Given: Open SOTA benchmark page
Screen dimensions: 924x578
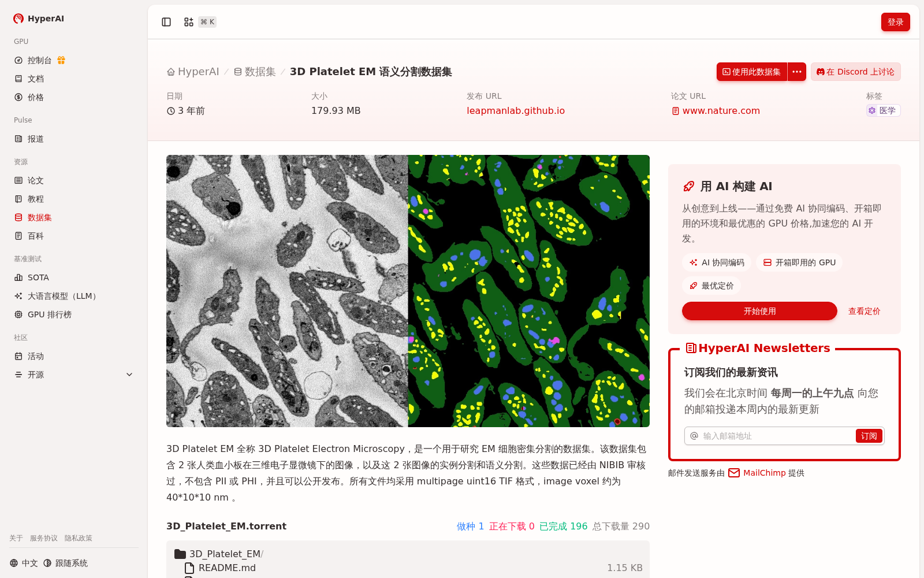Looking at the screenshot, I should [32, 277].
